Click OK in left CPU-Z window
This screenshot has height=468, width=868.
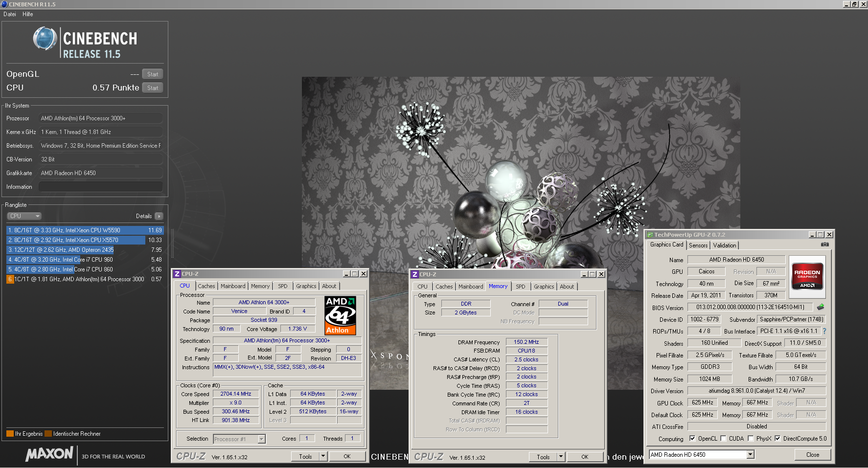pos(347,457)
